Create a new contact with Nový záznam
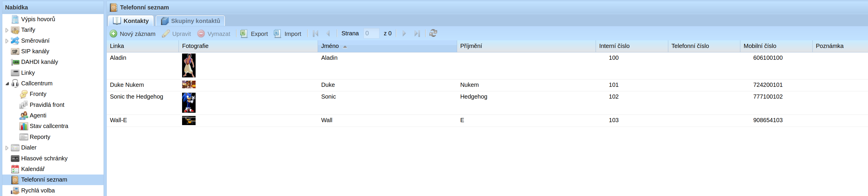This screenshot has width=868, height=196. pyautogui.click(x=133, y=34)
